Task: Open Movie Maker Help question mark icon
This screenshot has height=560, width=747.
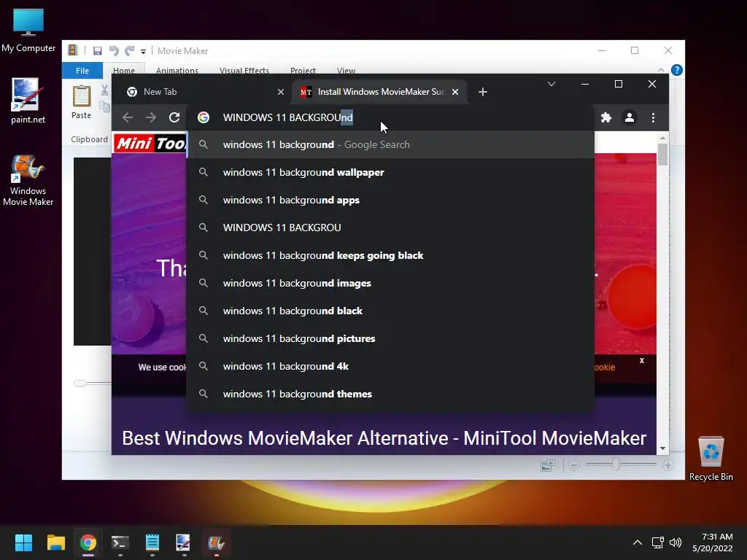Action: coord(676,70)
